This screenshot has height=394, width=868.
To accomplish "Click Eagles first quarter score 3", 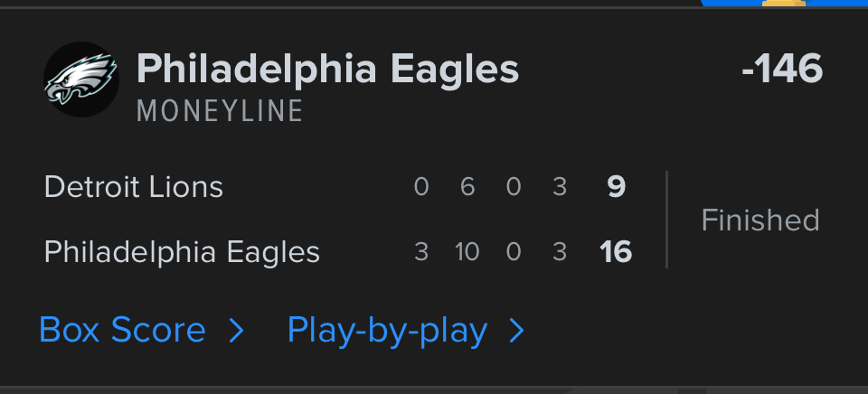I will (x=420, y=252).
